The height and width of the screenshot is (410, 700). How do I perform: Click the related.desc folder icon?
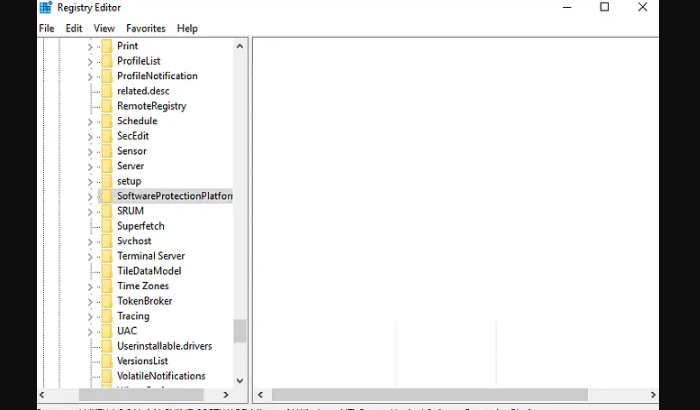click(x=107, y=91)
